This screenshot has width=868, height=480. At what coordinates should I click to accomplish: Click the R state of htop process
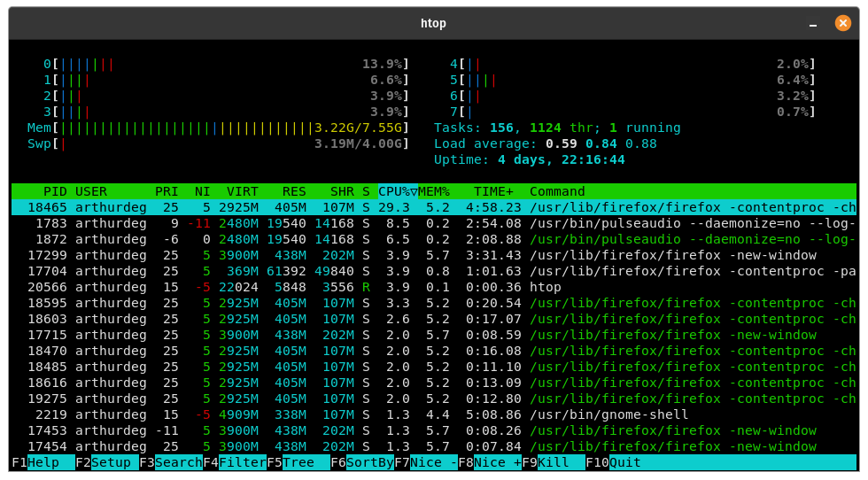click(366, 287)
